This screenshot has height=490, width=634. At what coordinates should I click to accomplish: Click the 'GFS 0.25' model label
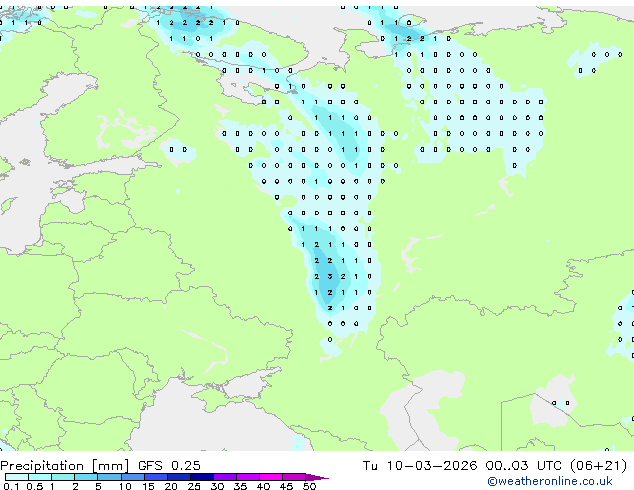(169, 465)
